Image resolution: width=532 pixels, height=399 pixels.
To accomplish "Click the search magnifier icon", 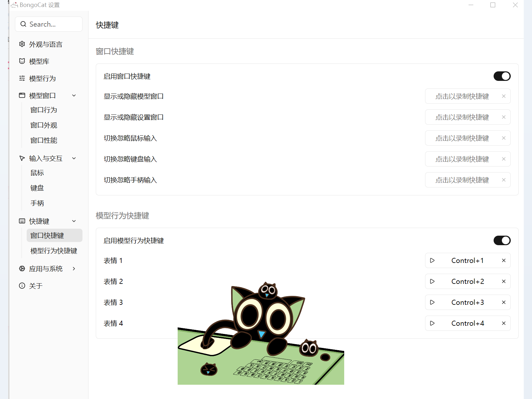I will (x=23, y=24).
